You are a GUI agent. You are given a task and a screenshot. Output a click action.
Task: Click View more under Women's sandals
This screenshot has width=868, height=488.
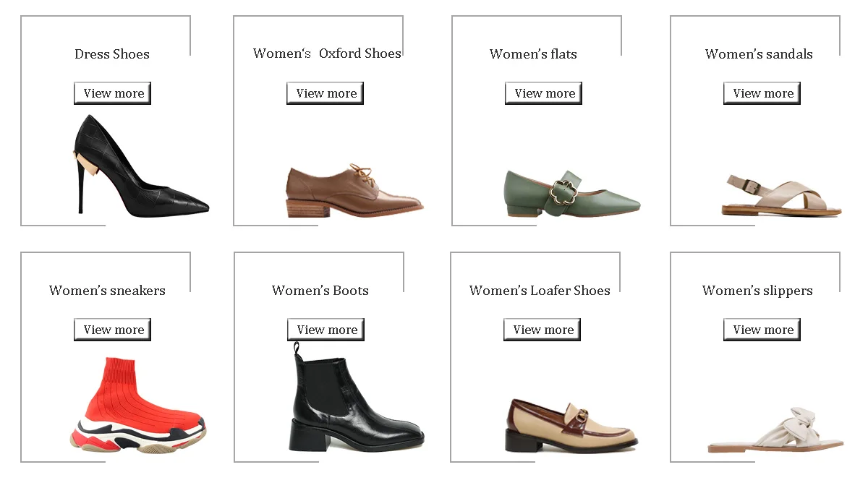tap(762, 93)
